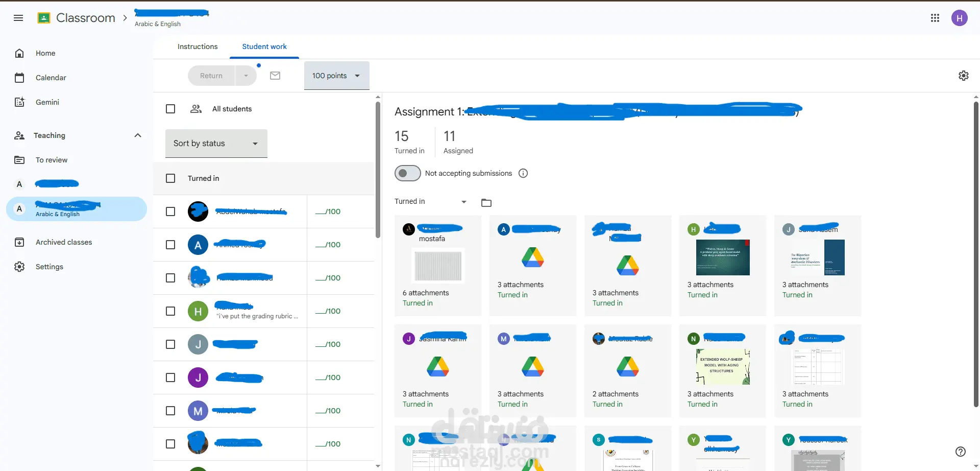Open assignment settings gear at right

pyautogui.click(x=964, y=76)
